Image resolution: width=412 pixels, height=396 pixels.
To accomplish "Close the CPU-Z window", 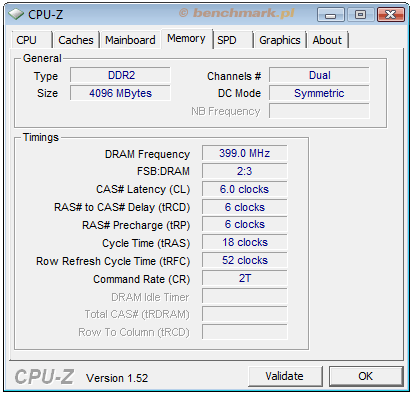I will click(390, 15).
